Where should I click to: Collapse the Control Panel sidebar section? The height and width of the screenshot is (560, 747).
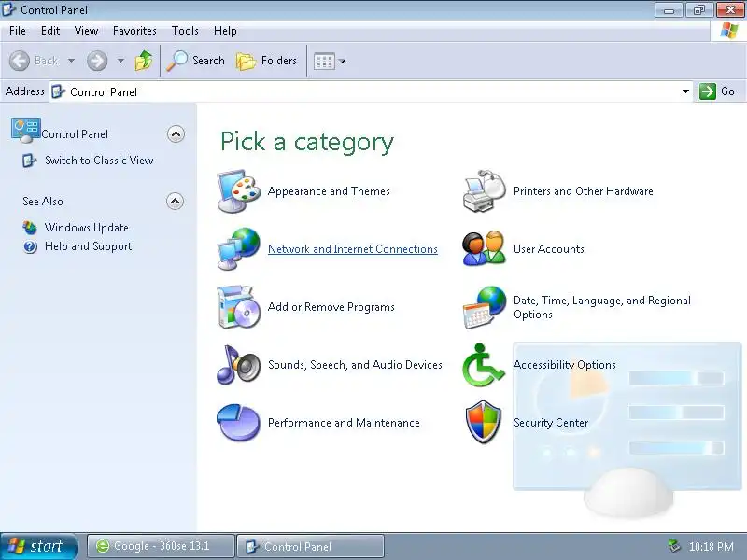pyautogui.click(x=176, y=134)
